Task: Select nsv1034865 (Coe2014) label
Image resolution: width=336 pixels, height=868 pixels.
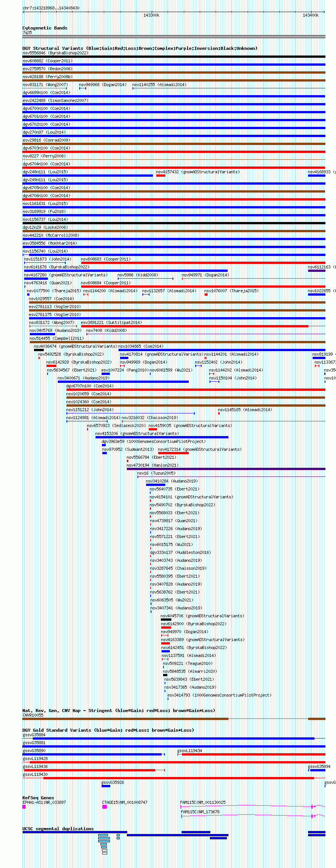Action: click(x=141, y=346)
